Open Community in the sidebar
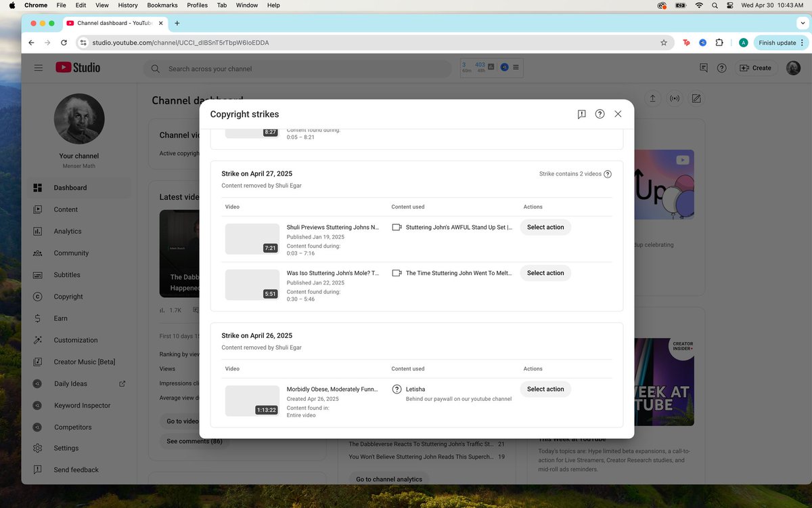The height and width of the screenshot is (508, 812). point(79,253)
